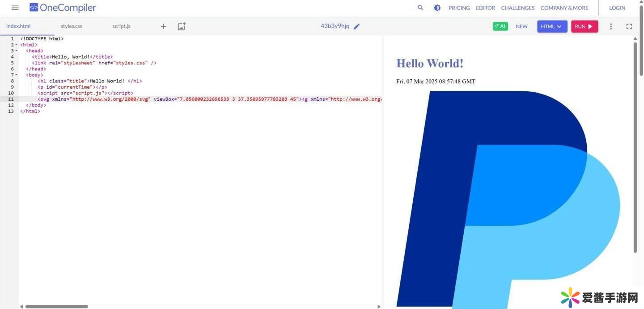Edit the code name with pencil icon
Image resolution: width=644 pixels, height=309 pixels.
coord(356,26)
